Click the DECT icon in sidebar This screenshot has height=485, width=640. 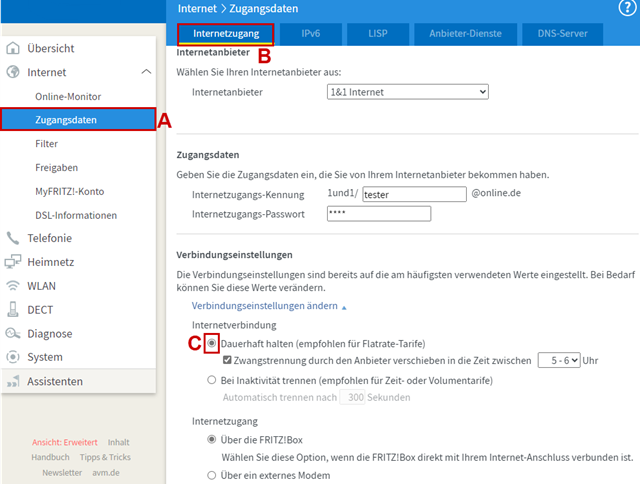coord(13,310)
